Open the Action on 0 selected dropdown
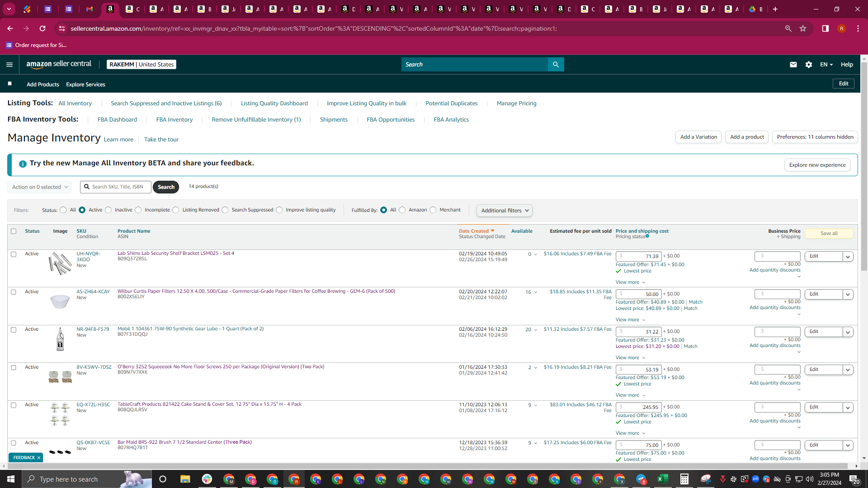Screen dimensions: 868x488 point(39,187)
